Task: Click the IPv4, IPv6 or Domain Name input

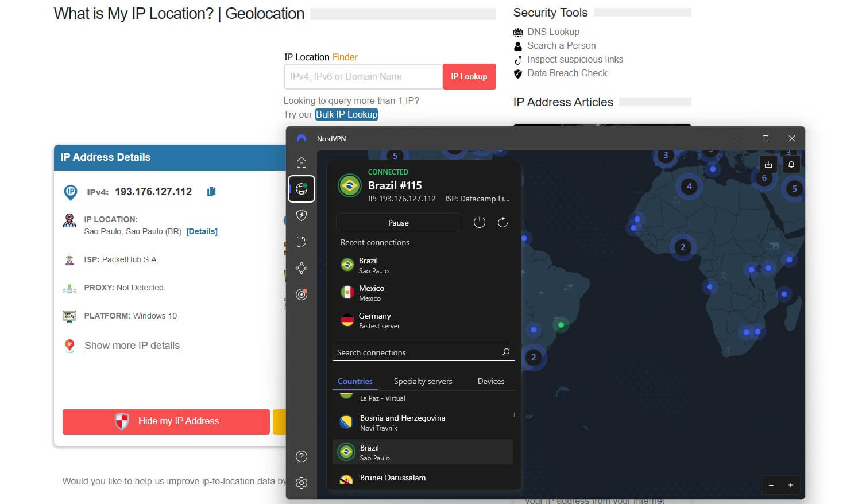Action: click(x=363, y=76)
